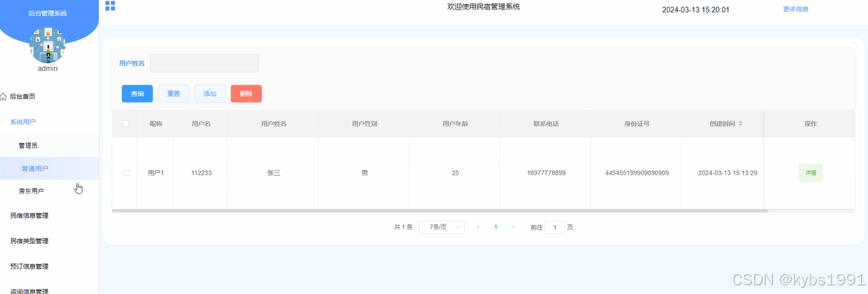The height and width of the screenshot is (294, 868).
Task: Click the 用户姓名 search input field
Action: point(204,63)
